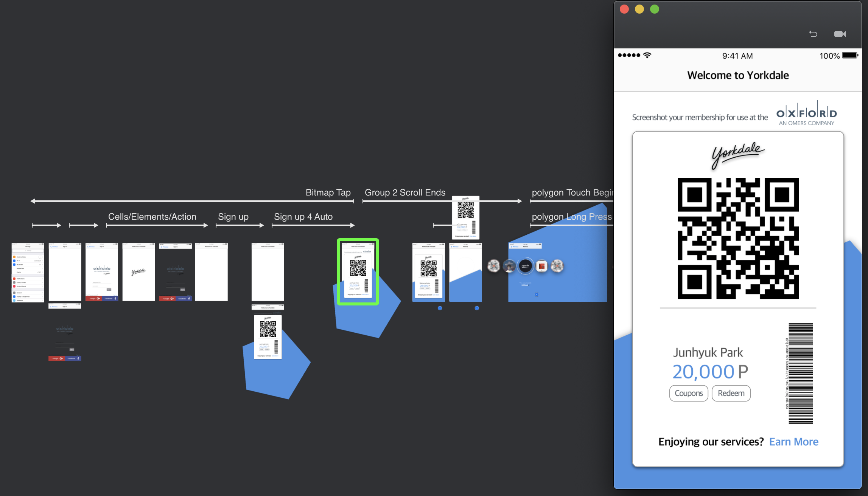
Task: Click the Screenshot your membership instruction text
Action: tap(700, 117)
